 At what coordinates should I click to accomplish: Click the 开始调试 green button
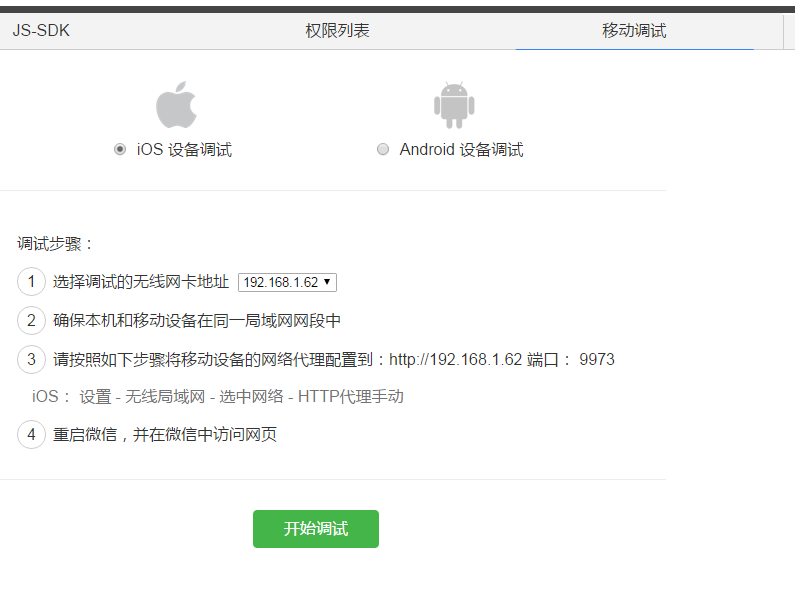(316, 529)
